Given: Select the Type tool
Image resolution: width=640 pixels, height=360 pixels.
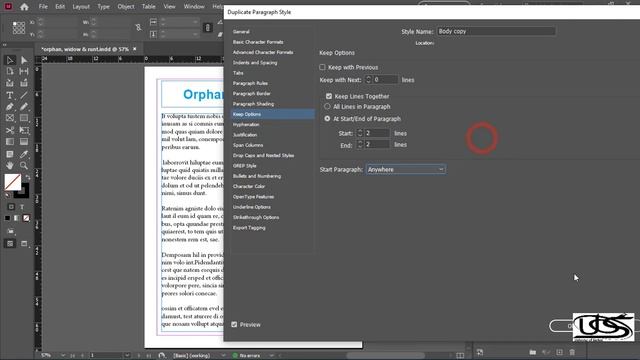Looking at the screenshot, I should [x=10, y=96].
